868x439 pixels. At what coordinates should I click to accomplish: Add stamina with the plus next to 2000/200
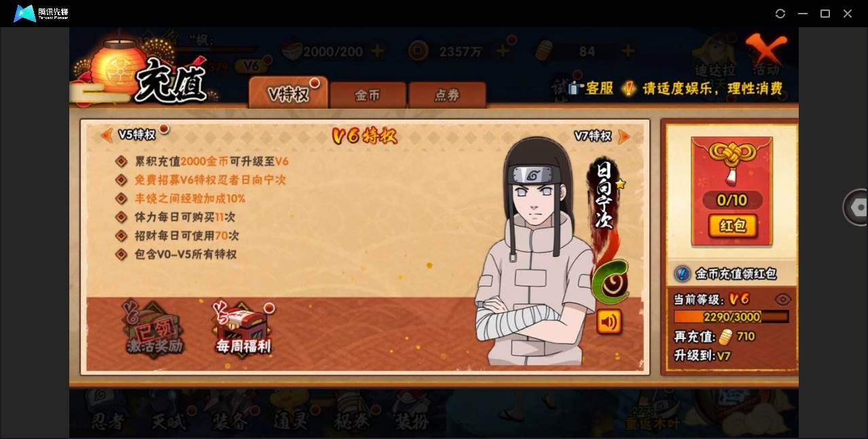(x=378, y=51)
